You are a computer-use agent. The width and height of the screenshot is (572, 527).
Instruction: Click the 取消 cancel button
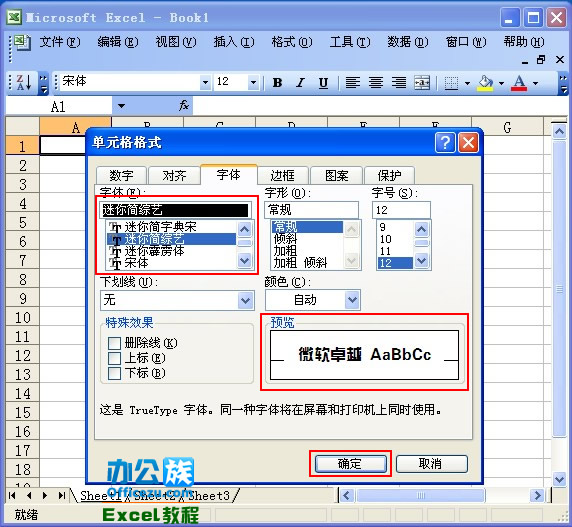(x=431, y=464)
